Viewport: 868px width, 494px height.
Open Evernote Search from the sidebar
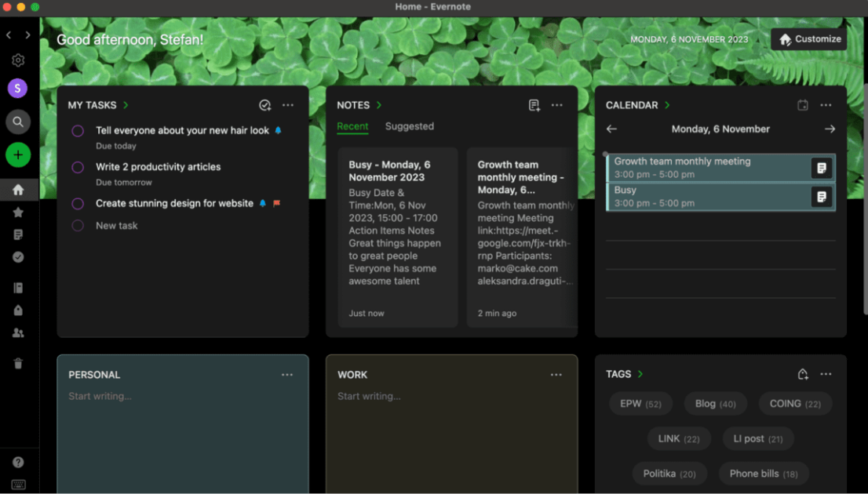coord(17,122)
